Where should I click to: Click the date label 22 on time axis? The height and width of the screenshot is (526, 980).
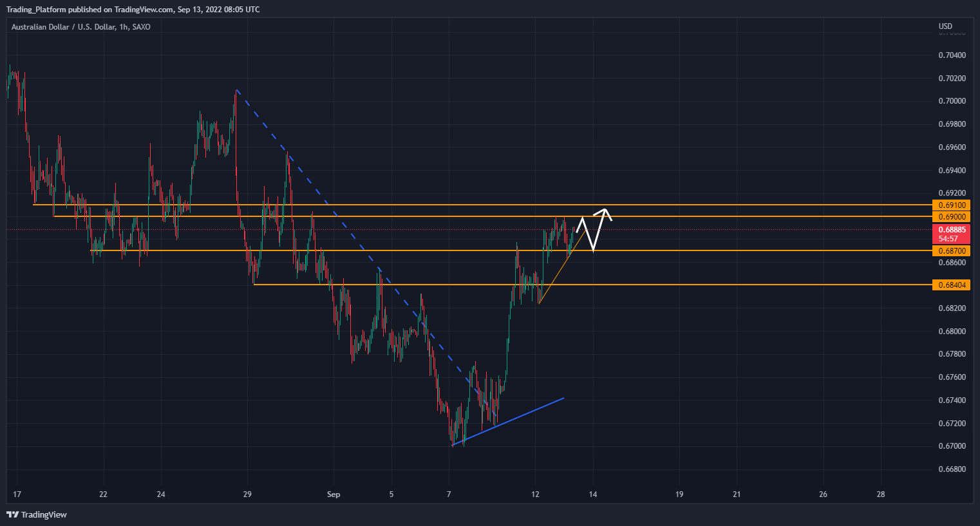pos(103,494)
